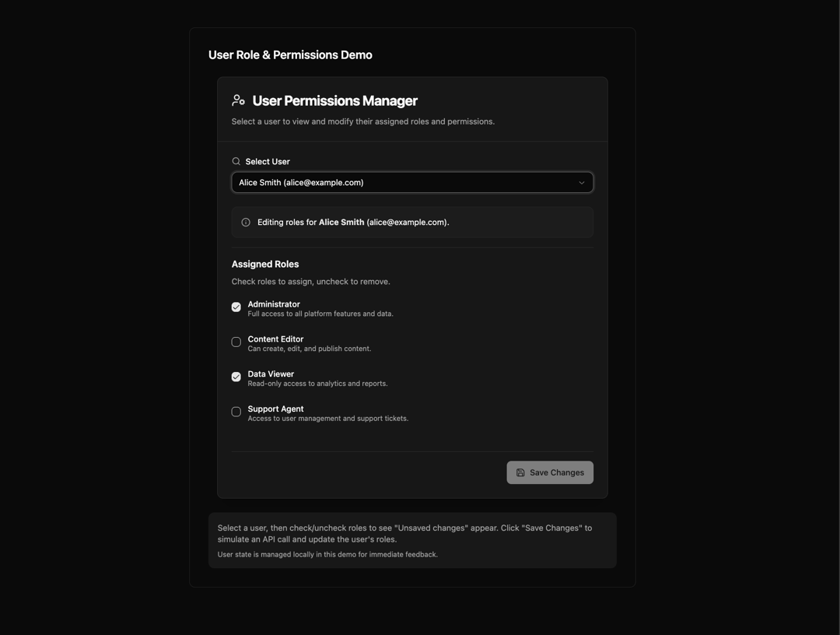Click the info icon in Editing roles notice
This screenshot has height=635, width=840.
pyautogui.click(x=246, y=223)
